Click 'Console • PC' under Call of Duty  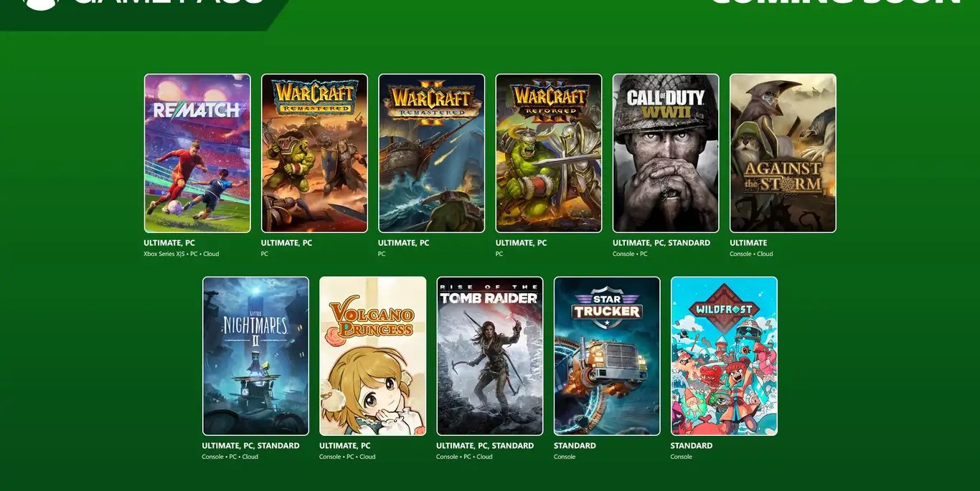pyautogui.click(x=630, y=254)
